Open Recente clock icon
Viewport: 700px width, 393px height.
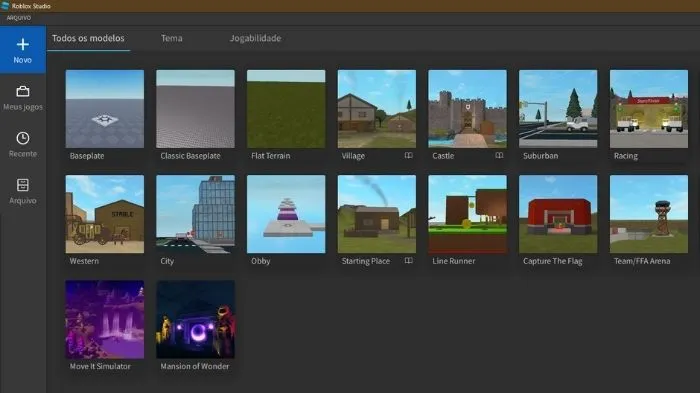coord(23,138)
